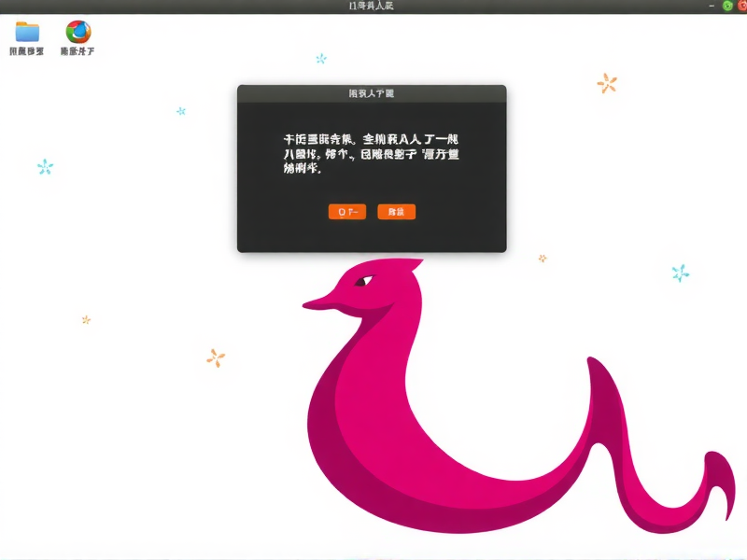Click the red circular icon in the top panel
The image size is (747, 560).
(743, 5)
